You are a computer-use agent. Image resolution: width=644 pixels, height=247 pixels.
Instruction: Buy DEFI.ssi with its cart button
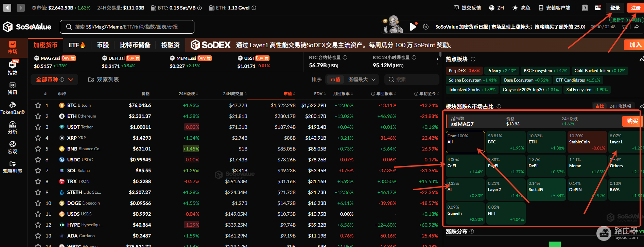pos(133,58)
